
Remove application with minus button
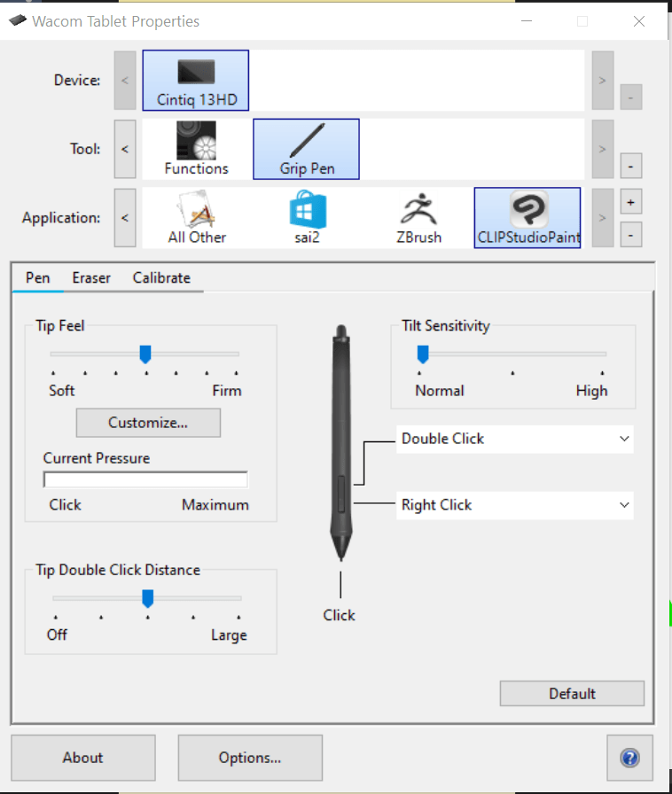(x=631, y=235)
